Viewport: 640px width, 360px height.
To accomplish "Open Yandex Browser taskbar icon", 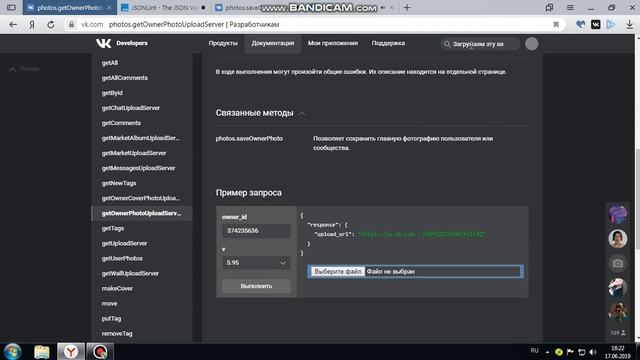I will point(71,351).
